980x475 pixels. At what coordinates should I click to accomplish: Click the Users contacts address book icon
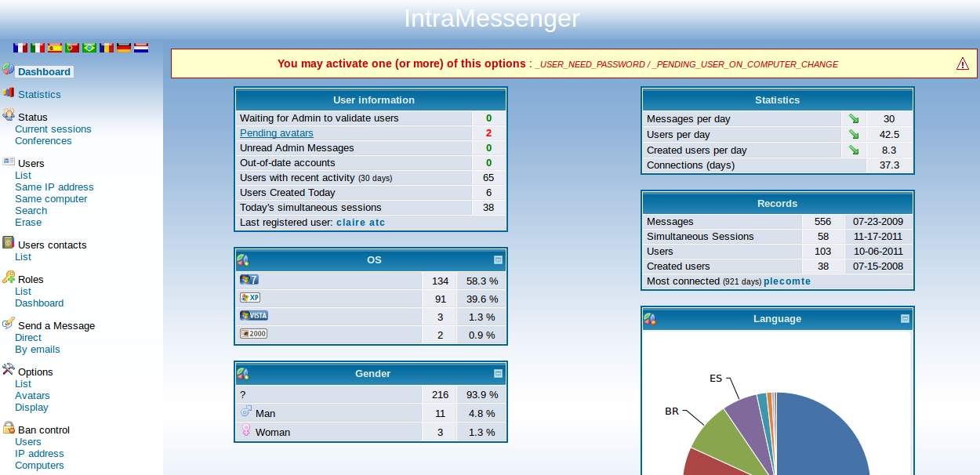click(x=9, y=243)
